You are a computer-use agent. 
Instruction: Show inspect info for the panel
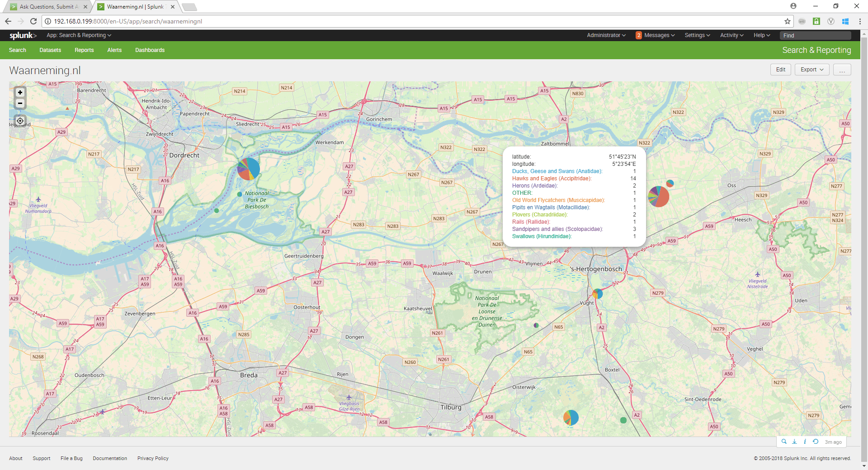[x=805, y=442]
